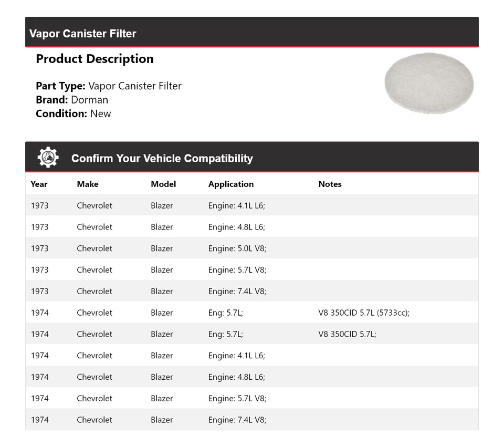Pick the 1973 Blazer 7.4L V8 row
Image resolution: width=504 pixels, height=447 pixels.
pos(252,291)
